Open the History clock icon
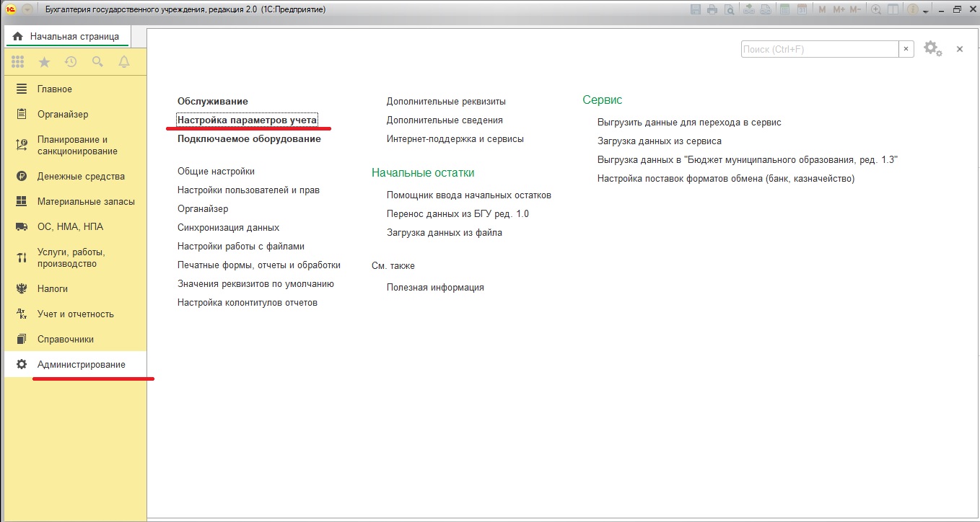Screen dimensions: 980x522 click(x=71, y=62)
